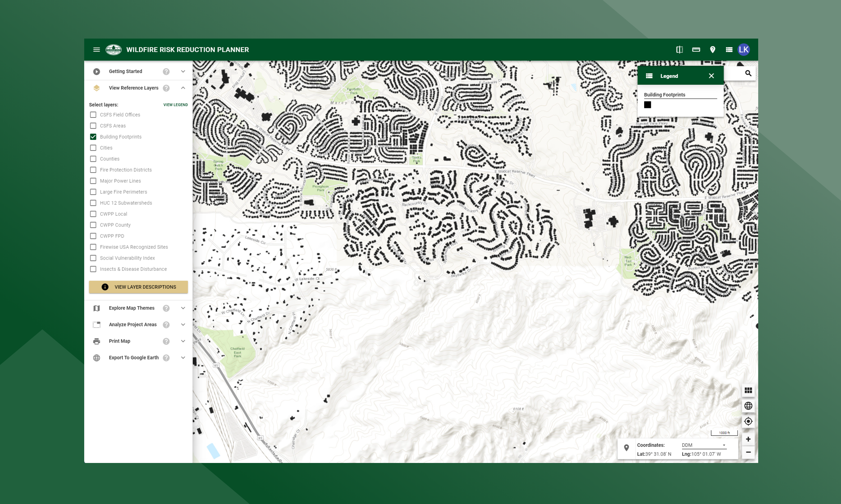Image resolution: width=841 pixels, height=504 pixels.
Task: Click the Explore Map Themes map icon
Action: [96, 308]
